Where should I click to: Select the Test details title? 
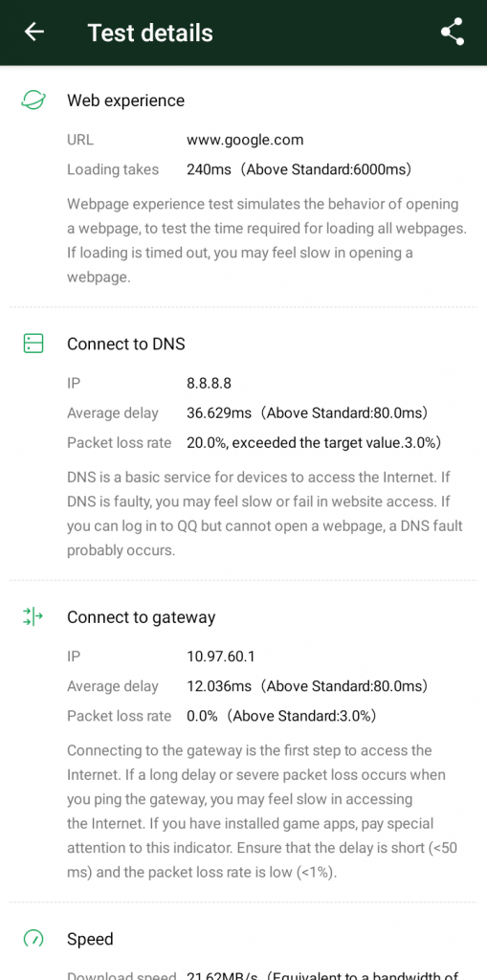tap(150, 33)
